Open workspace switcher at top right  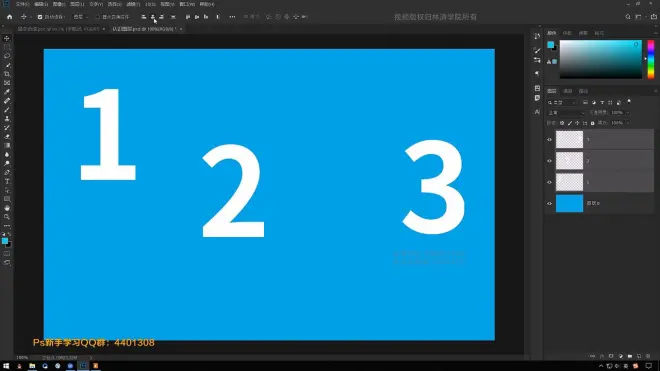click(639, 17)
